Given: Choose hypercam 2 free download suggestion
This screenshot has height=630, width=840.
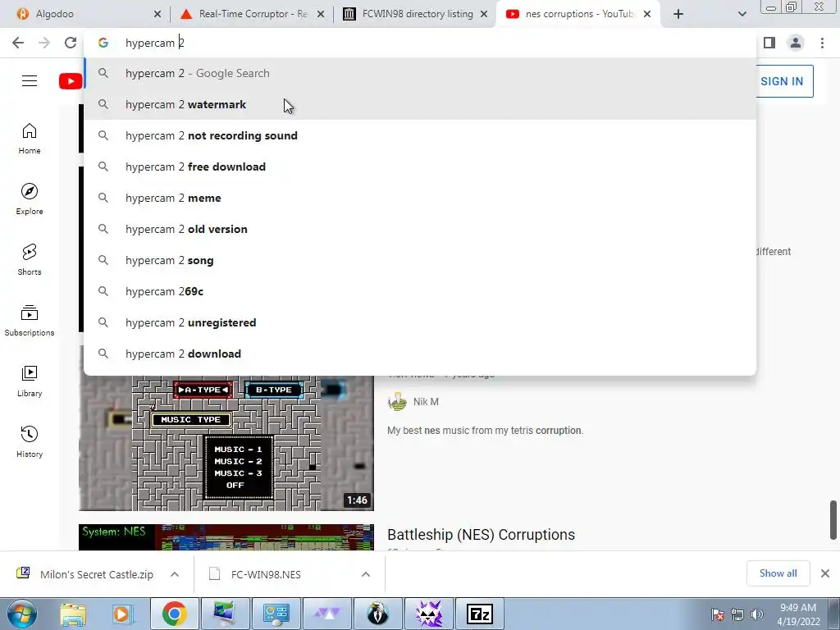Looking at the screenshot, I should 420,167.
